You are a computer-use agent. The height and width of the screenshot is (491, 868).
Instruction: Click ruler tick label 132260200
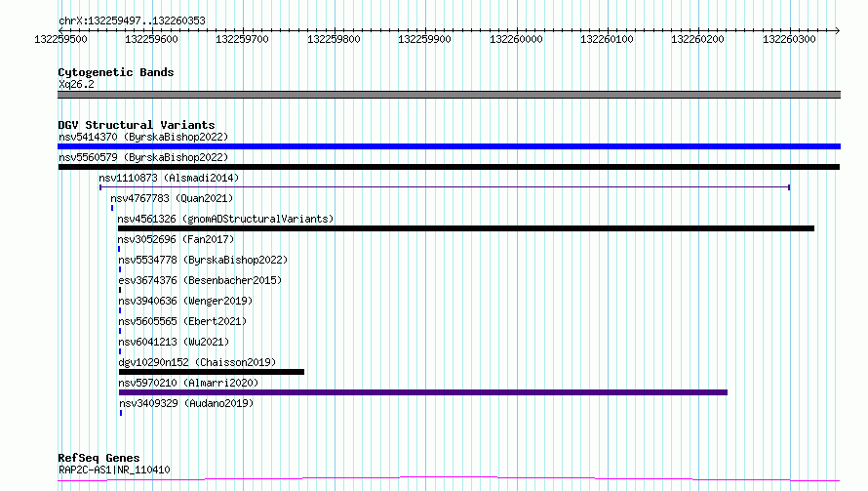(x=697, y=39)
